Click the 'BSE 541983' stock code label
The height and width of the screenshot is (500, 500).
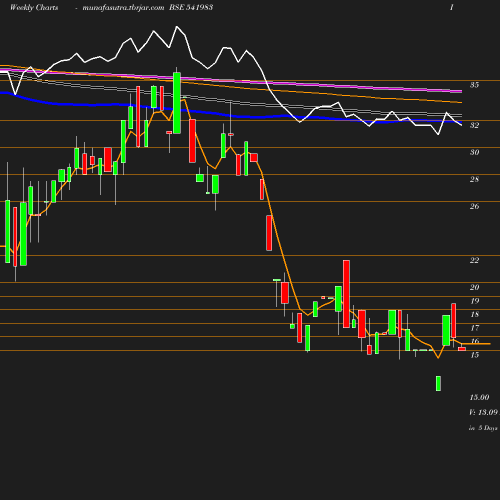[191, 7]
